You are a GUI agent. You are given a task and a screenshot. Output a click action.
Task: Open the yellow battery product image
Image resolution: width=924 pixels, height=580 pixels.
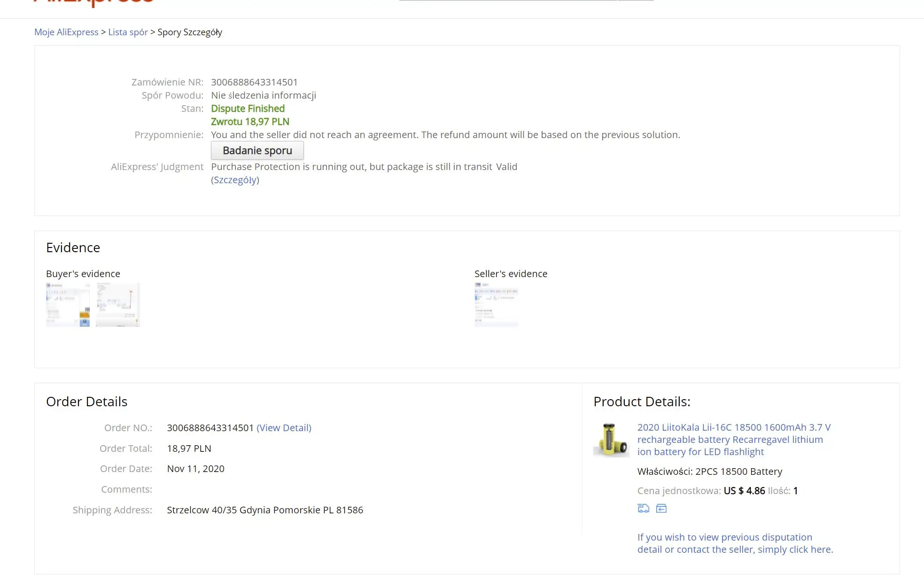(x=611, y=440)
